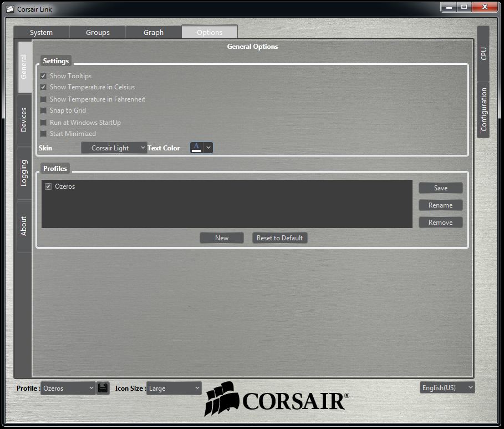The width and height of the screenshot is (504, 429).
Task: Select the General side tab
Action: (24, 67)
